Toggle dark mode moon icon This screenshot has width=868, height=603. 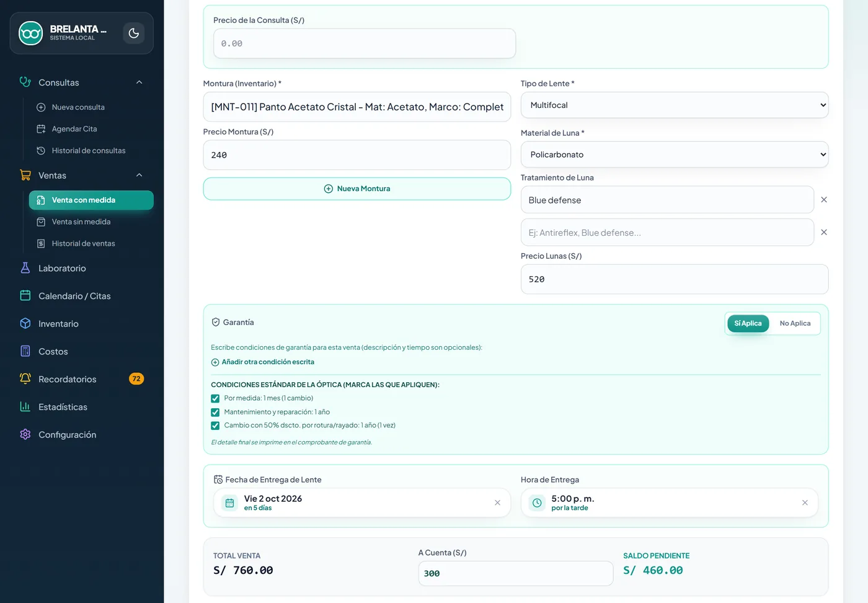coord(133,33)
